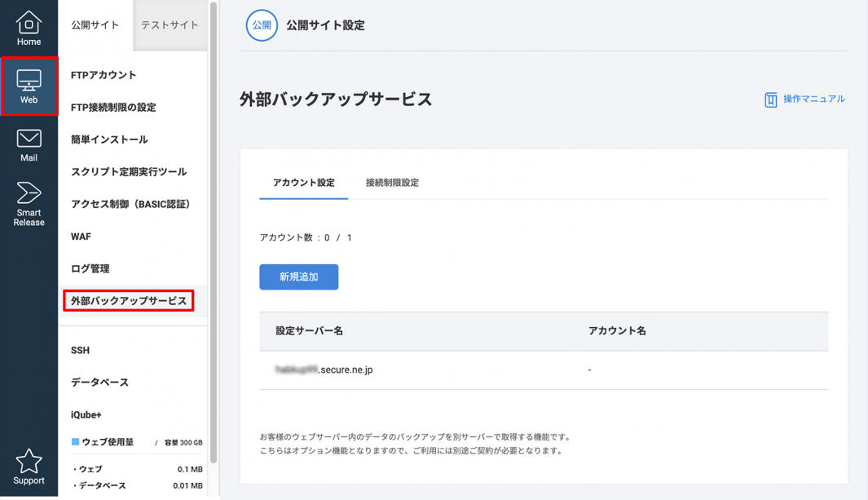Click the operation manual book icon
Image resolution: width=868 pixels, height=500 pixels.
[770, 100]
